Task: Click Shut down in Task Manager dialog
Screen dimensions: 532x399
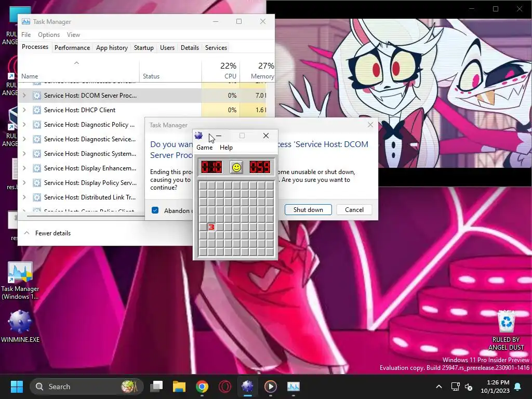Action: (x=308, y=210)
